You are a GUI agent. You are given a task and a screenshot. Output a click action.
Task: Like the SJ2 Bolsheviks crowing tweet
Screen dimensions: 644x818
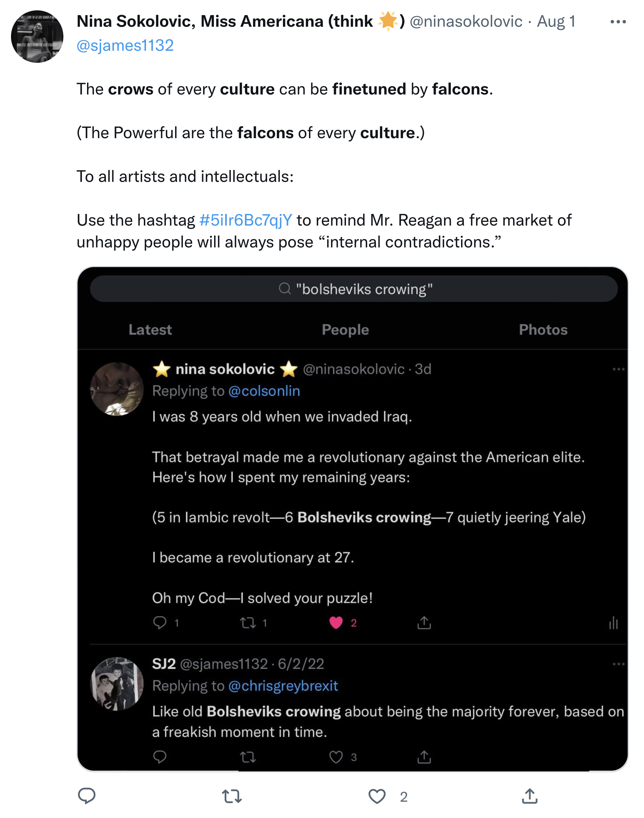[336, 757]
